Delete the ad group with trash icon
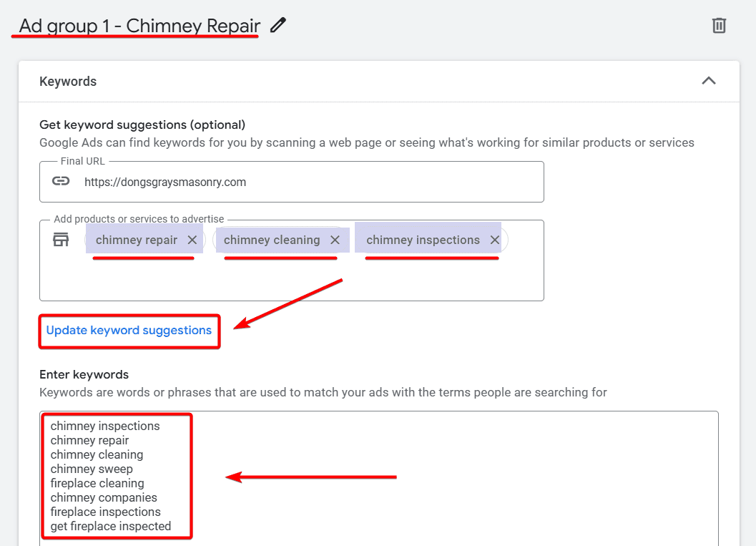 (x=719, y=26)
